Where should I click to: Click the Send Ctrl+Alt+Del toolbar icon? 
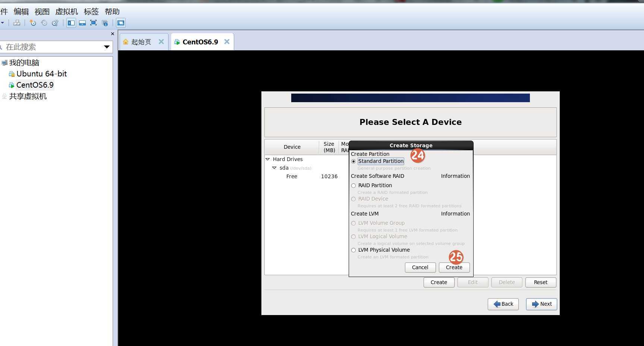click(x=17, y=23)
